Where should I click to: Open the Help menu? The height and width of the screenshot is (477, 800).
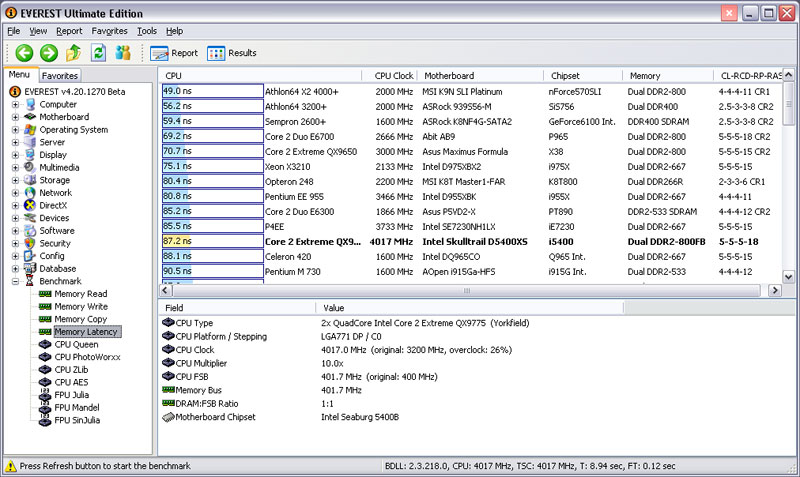point(174,31)
